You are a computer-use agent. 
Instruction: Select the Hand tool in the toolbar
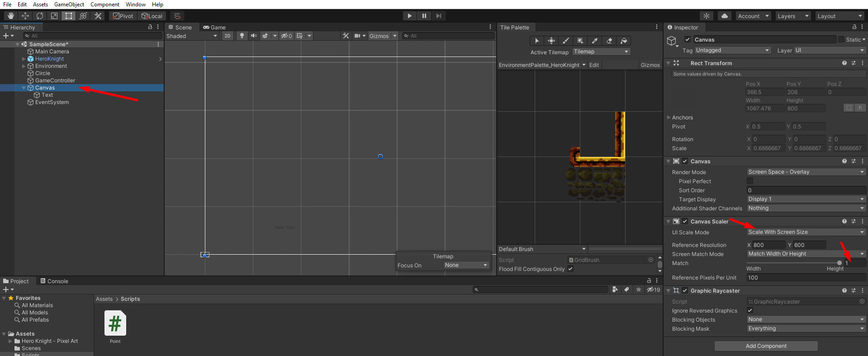point(11,16)
